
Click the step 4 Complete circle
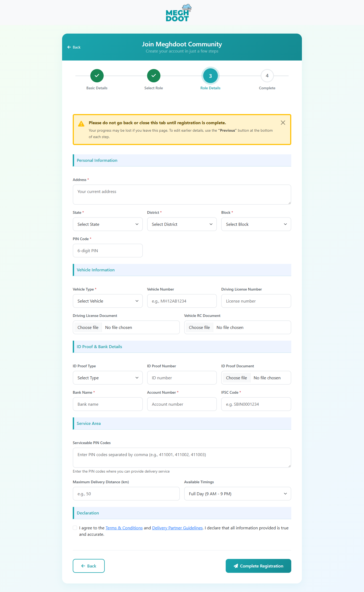(x=267, y=76)
